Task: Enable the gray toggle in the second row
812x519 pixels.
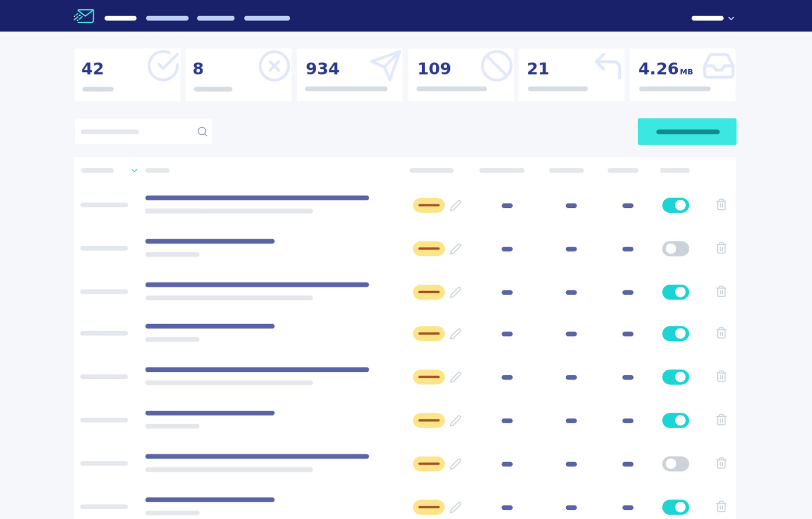Action: click(676, 249)
